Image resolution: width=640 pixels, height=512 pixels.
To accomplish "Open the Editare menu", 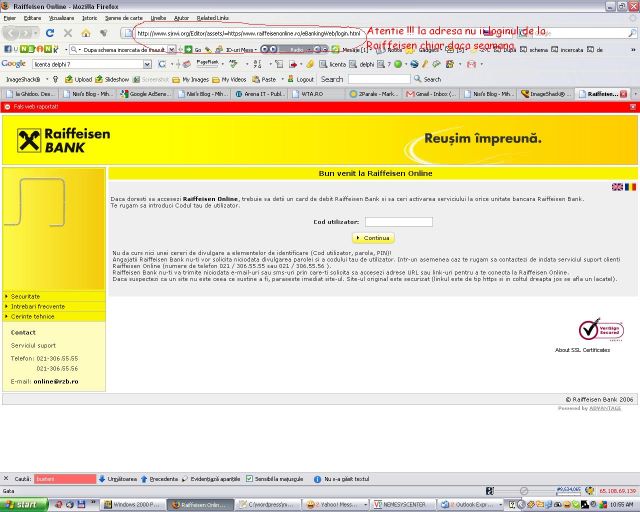I will (32, 18).
